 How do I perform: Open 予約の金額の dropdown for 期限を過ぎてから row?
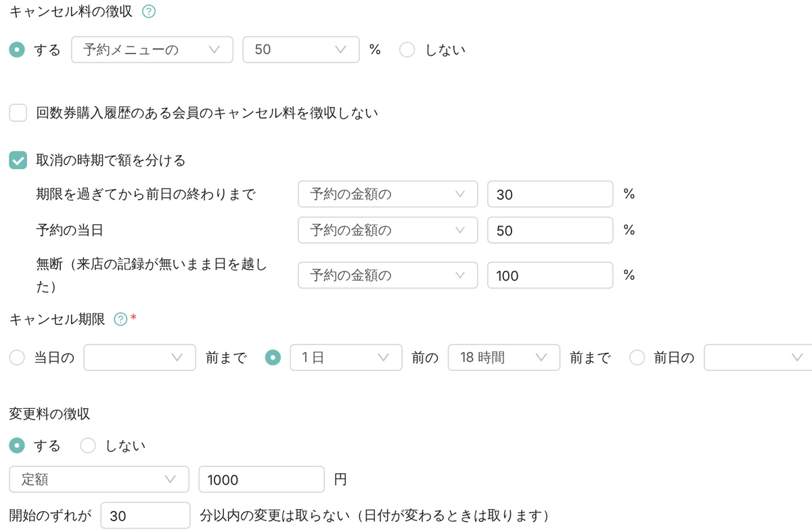tap(388, 194)
